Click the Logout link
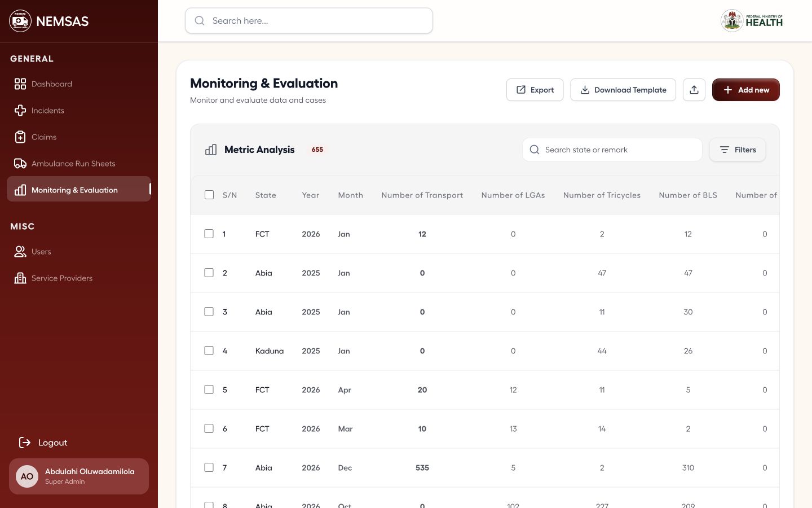The width and height of the screenshot is (812, 508). click(44, 443)
